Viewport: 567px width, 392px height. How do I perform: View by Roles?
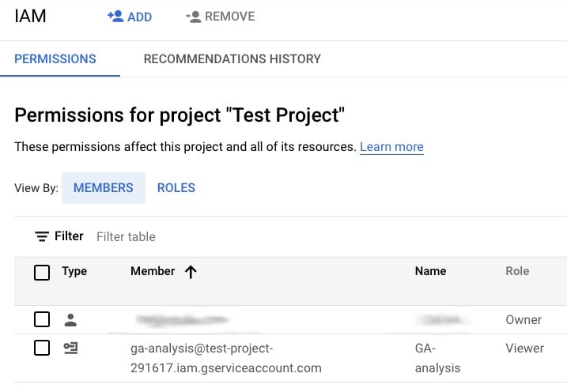(x=176, y=188)
